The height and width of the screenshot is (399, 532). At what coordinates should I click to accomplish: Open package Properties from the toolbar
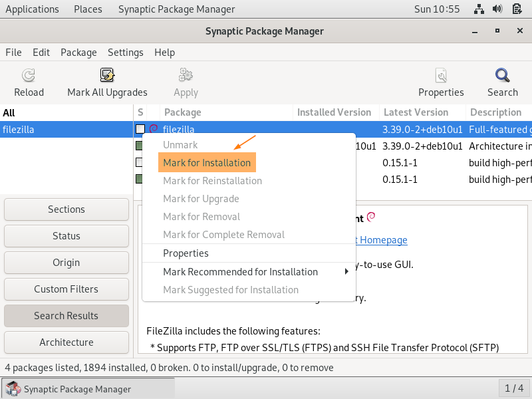click(441, 83)
